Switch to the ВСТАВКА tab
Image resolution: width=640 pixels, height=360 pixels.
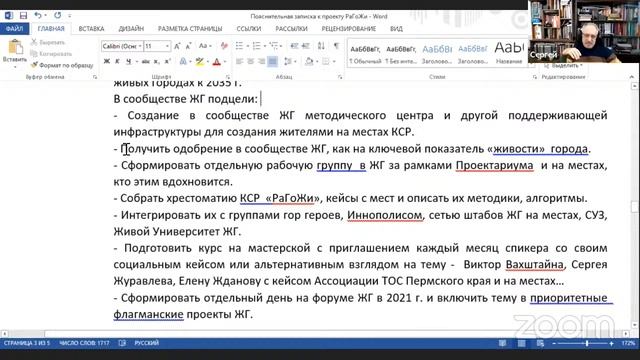tap(91, 29)
